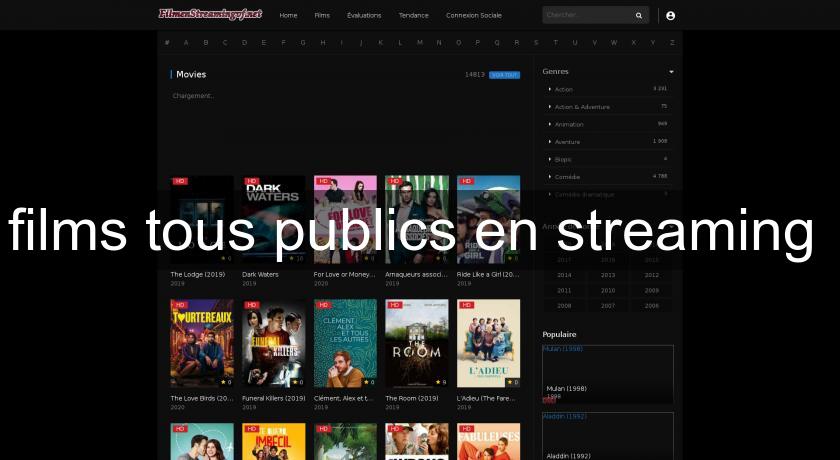Click the VOIR TOUT button

[x=504, y=75]
